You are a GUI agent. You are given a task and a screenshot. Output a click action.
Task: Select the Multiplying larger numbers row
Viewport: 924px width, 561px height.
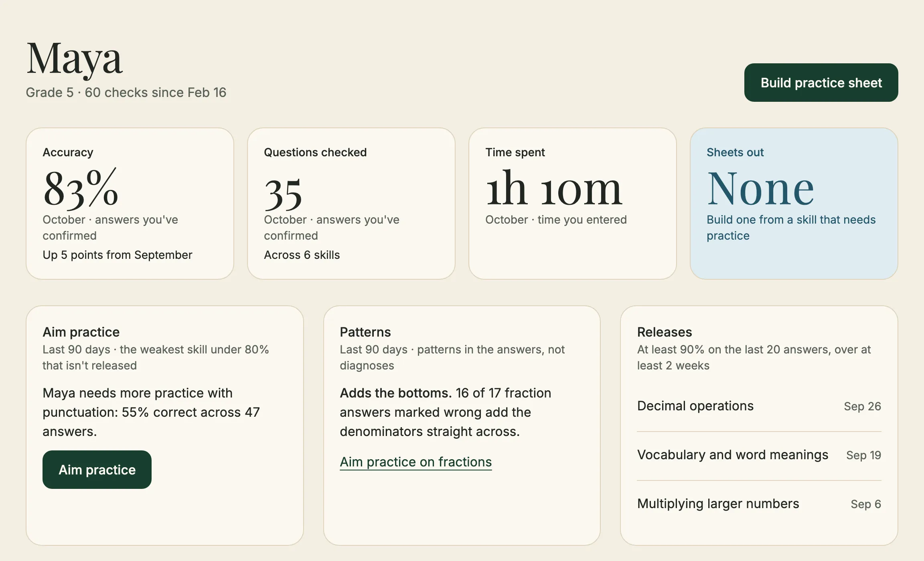759,504
